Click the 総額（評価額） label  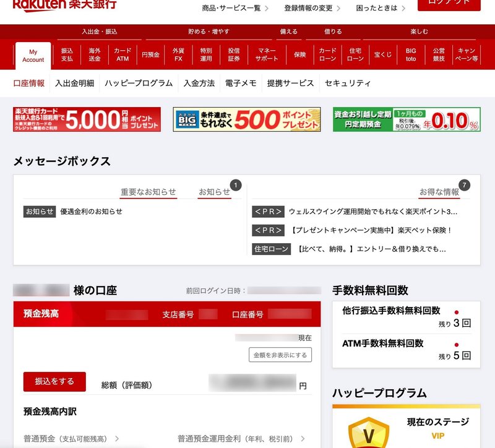pyautogui.click(x=126, y=385)
